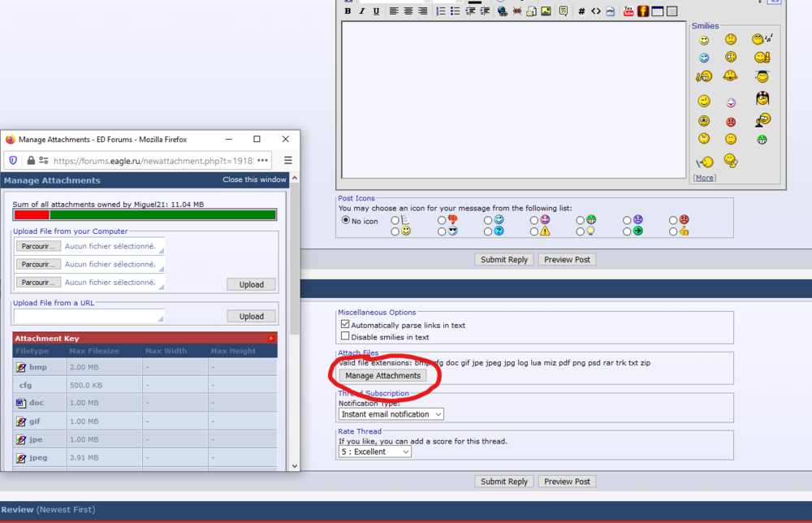
Task: Wrap PHP tags icon in toolbar
Action: [611, 11]
